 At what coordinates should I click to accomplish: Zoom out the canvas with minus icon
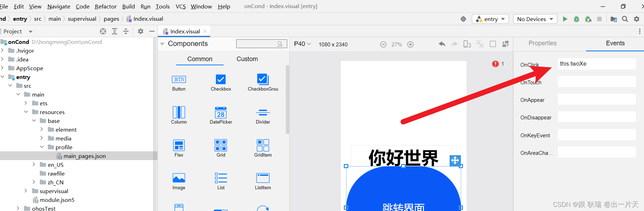point(384,44)
